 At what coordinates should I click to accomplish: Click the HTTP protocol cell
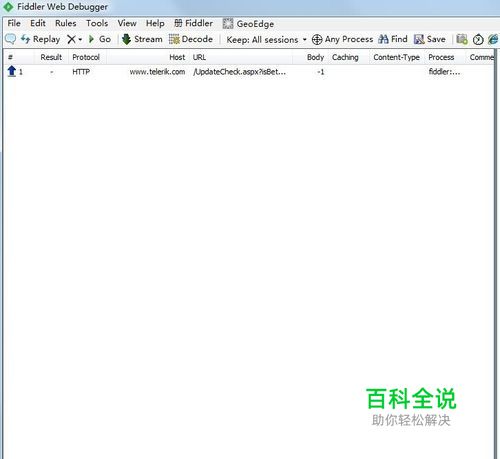coord(81,72)
